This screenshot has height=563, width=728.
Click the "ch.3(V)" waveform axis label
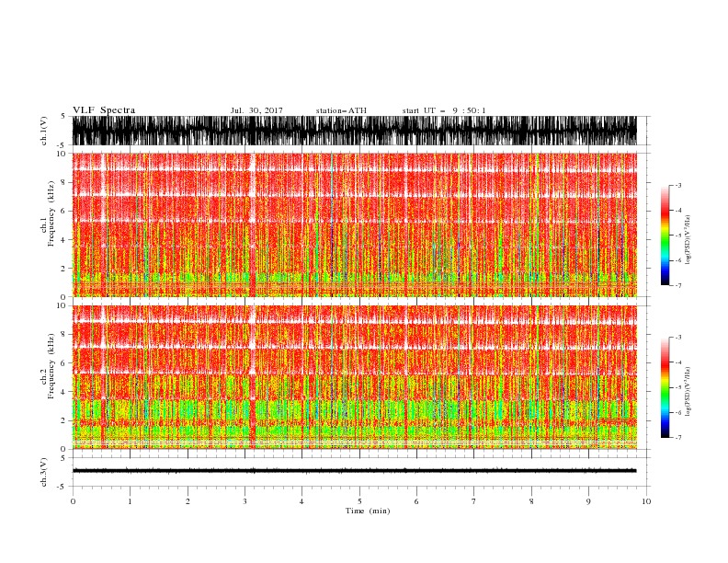(44, 472)
